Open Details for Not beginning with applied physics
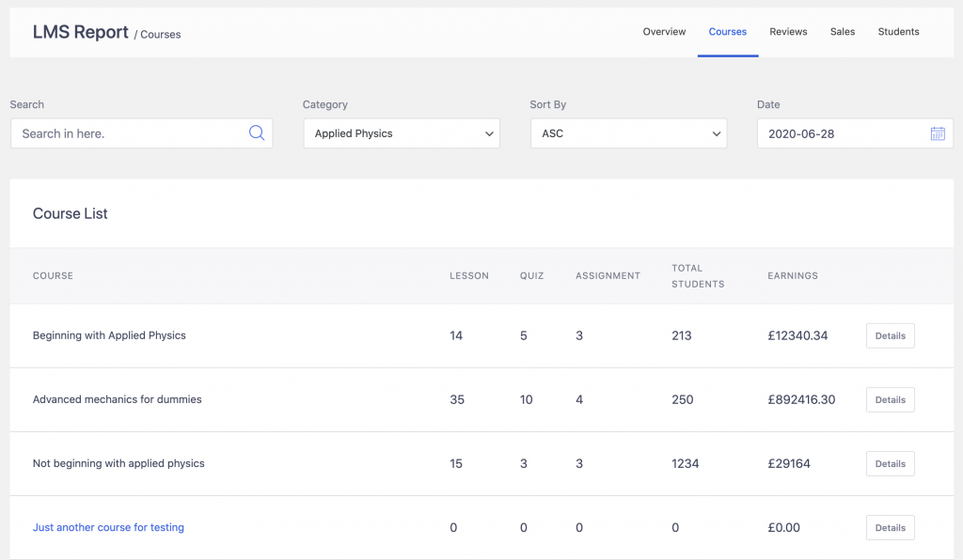 coord(890,463)
